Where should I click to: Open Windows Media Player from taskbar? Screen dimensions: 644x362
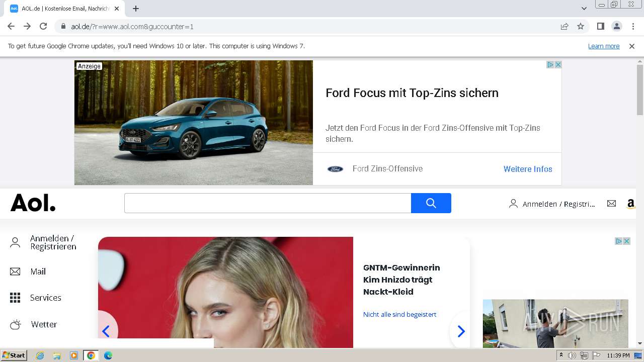coord(74,355)
